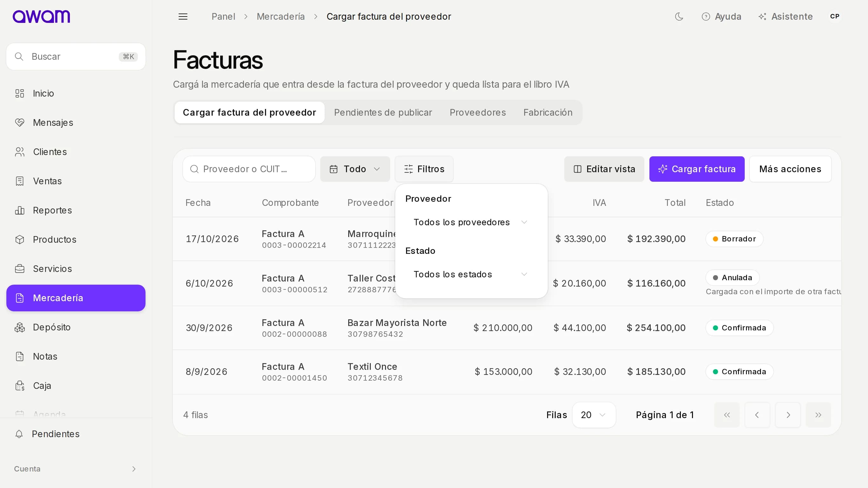Screen dimensions: 868x488
Task: Open Más acciones menu
Action: [790, 169]
